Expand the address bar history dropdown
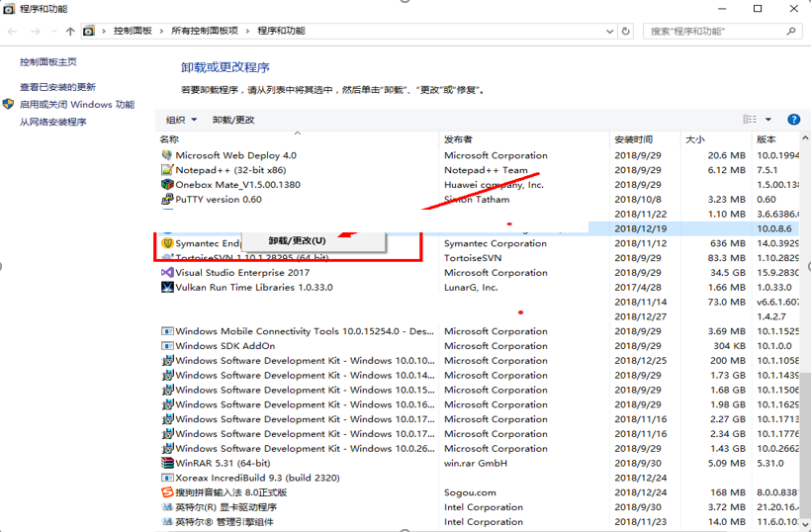The image size is (811, 532). [x=608, y=31]
